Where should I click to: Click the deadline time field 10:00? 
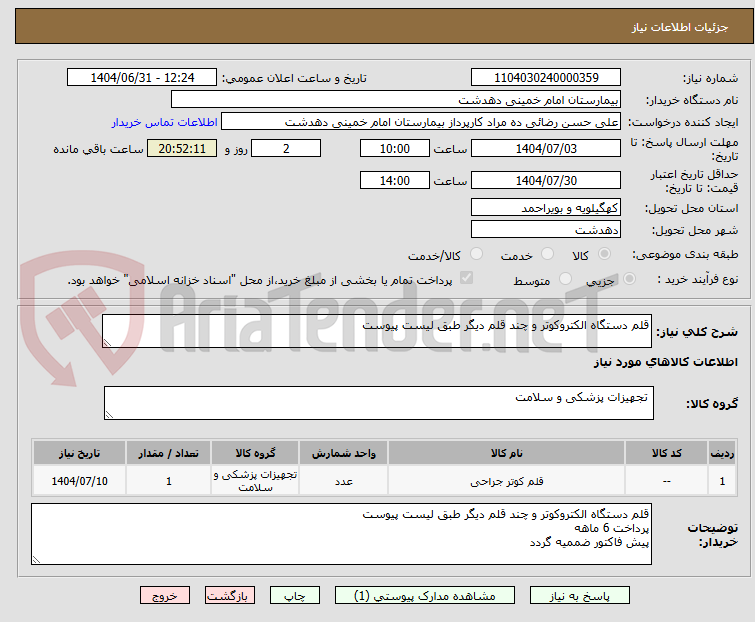pyautogui.click(x=395, y=148)
